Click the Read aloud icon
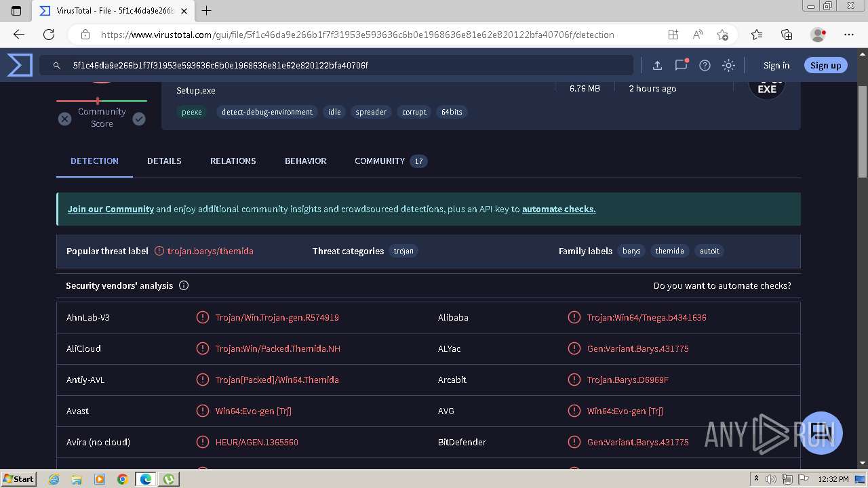868x488 pixels. pos(697,35)
